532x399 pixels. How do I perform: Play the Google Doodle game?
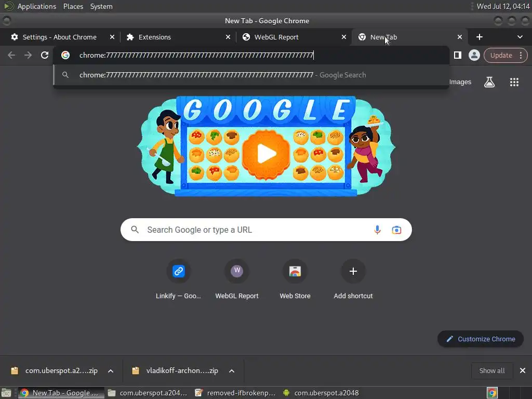pyautogui.click(x=267, y=154)
